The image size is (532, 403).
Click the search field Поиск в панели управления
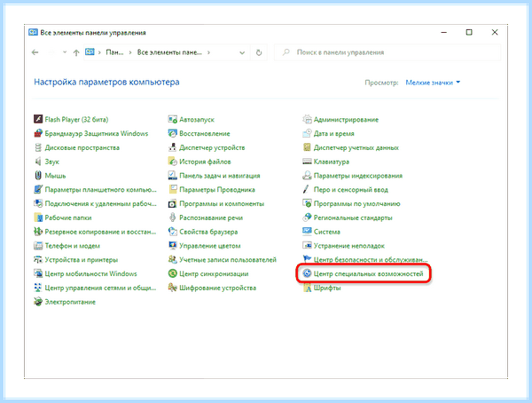[387, 52]
